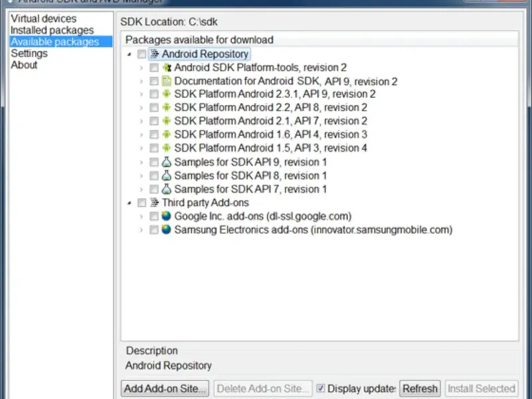Check the Android SDK Platform-tools checkbox
Image resolution: width=532 pixels, height=399 pixels.
154,68
